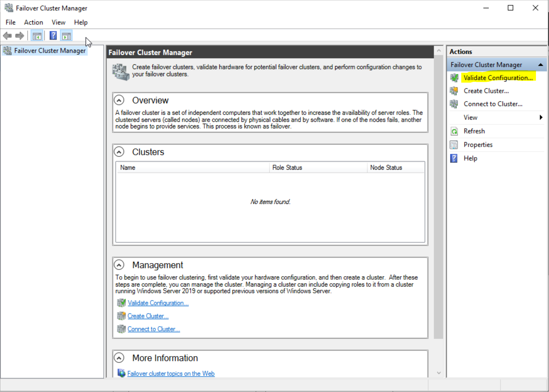
Task: Collapse the More Information section
Action: coord(119,358)
